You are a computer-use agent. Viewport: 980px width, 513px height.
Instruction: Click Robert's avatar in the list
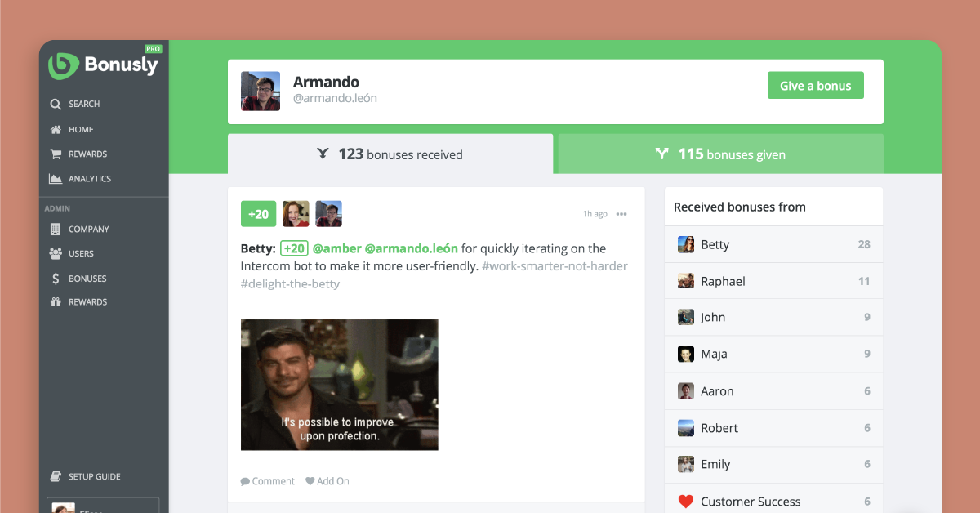(x=686, y=428)
